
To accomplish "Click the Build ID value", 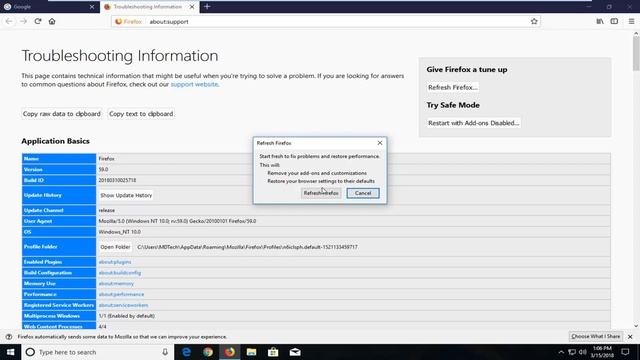I will pyautogui.click(x=117, y=180).
